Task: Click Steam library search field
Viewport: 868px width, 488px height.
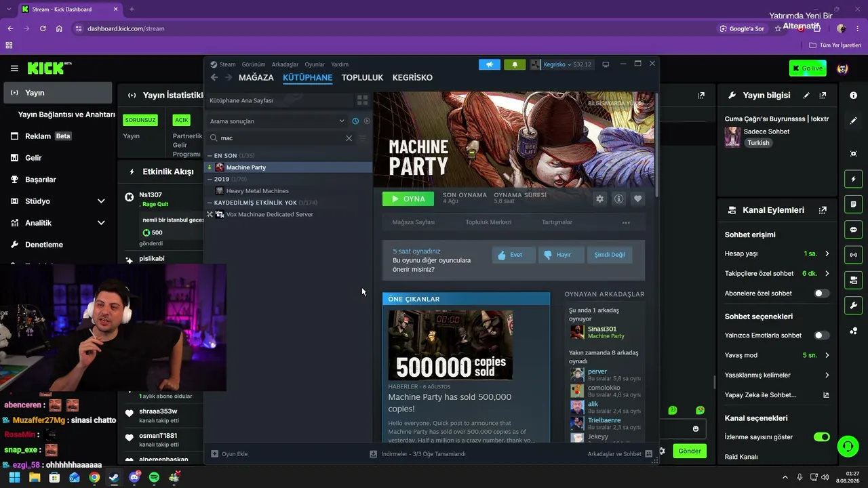Action: [280, 138]
